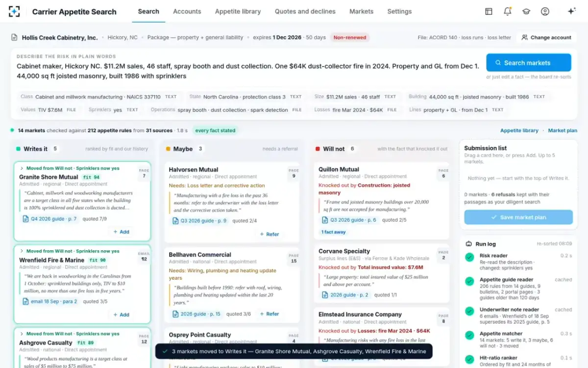Click the page 12 badge on Ashgrove Casualty
Screen dimensions: 588x368
click(144, 340)
